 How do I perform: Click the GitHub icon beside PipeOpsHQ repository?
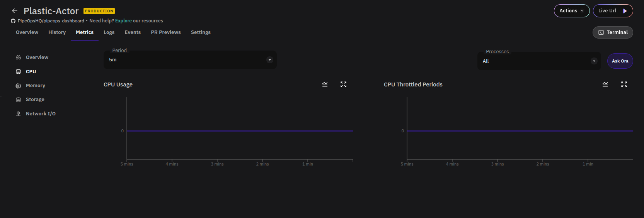13,21
